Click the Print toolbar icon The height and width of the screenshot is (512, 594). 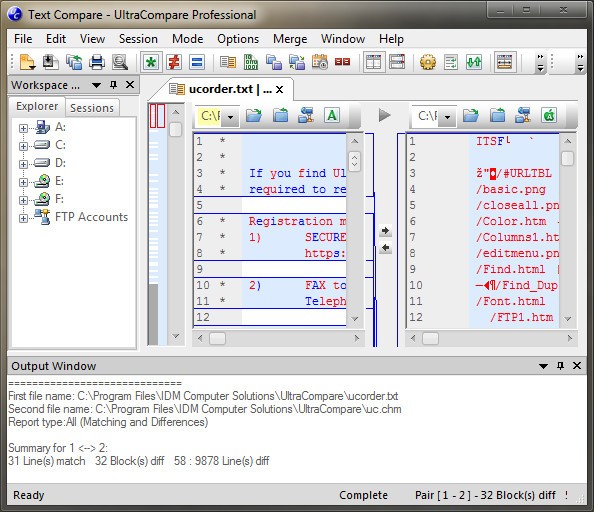97,62
